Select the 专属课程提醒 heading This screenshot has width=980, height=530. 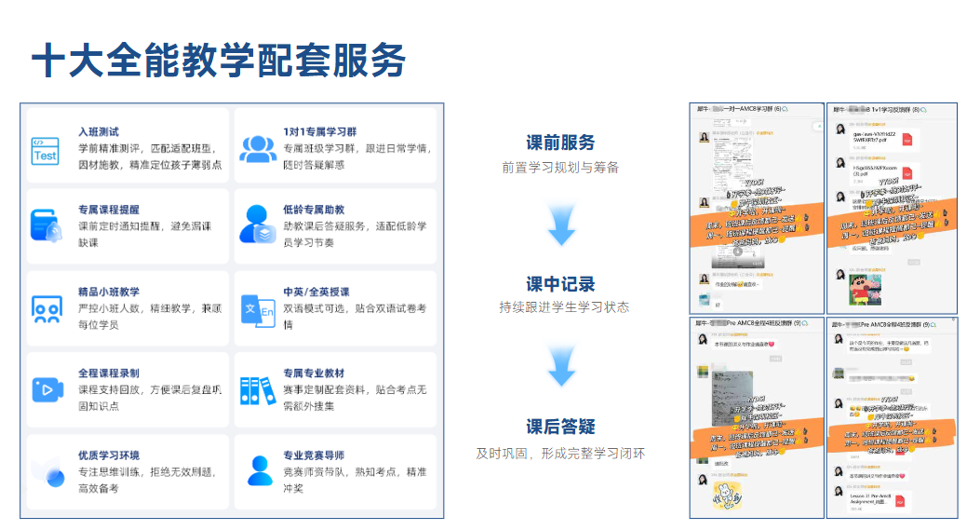108,210
